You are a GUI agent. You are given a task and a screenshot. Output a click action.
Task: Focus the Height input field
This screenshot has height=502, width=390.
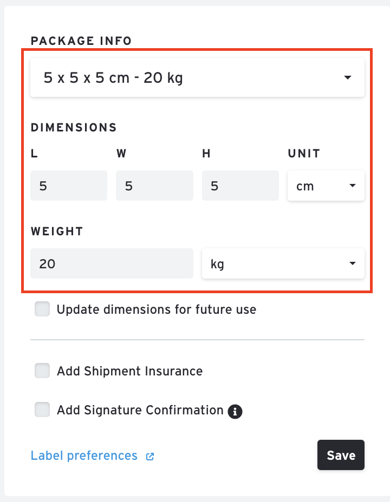[240, 186]
